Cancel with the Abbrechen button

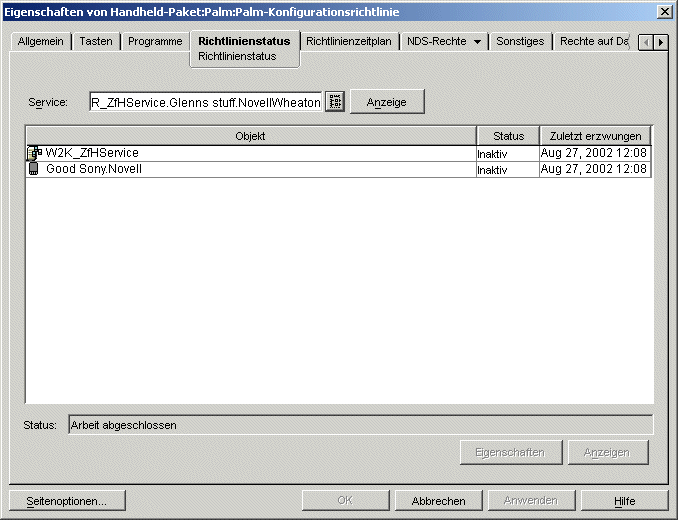[438, 501]
